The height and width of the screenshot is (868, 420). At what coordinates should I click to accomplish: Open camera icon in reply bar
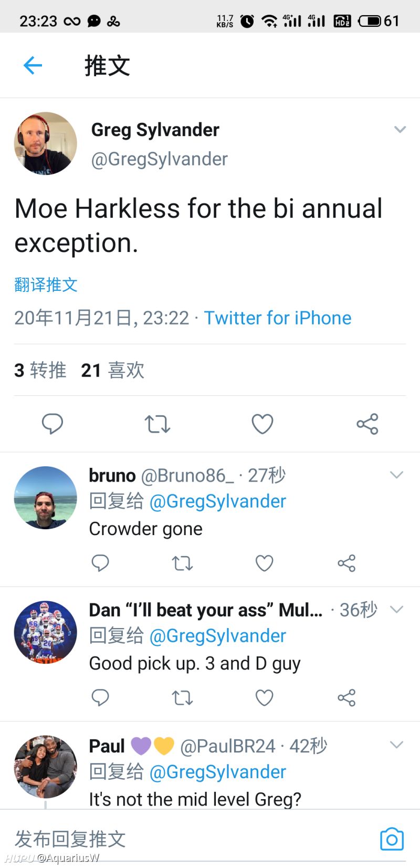click(392, 839)
